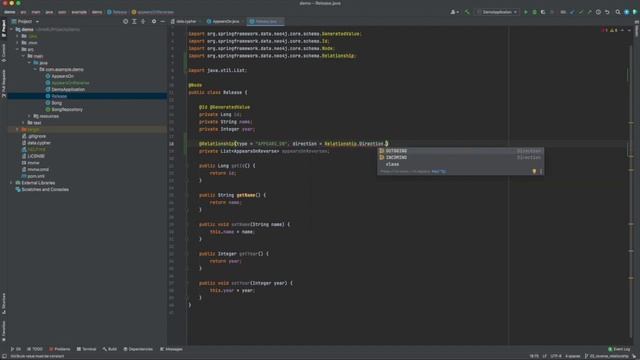Viewport: 640px width, 360px height.
Task: Click the UTF-8 encoding in status bar
Action: tap(556, 356)
